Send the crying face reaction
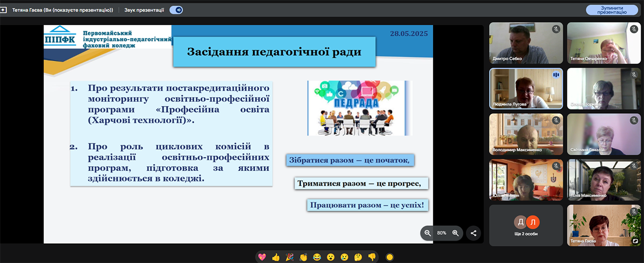 coord(344,257)
